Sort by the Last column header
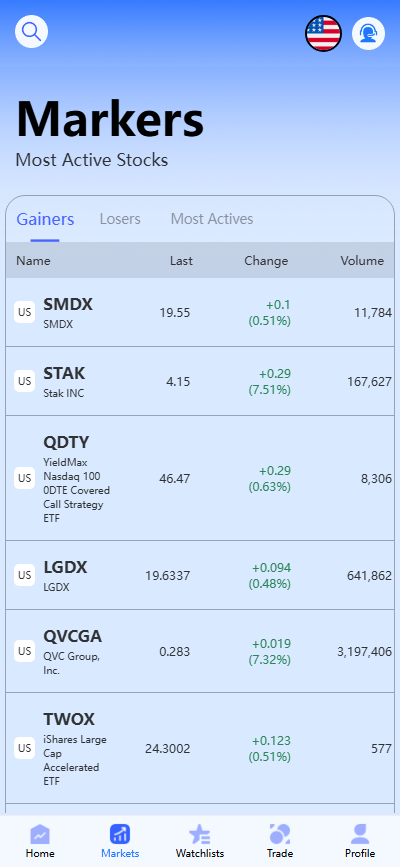The image size is (400, 867). [x=181, y=260]
